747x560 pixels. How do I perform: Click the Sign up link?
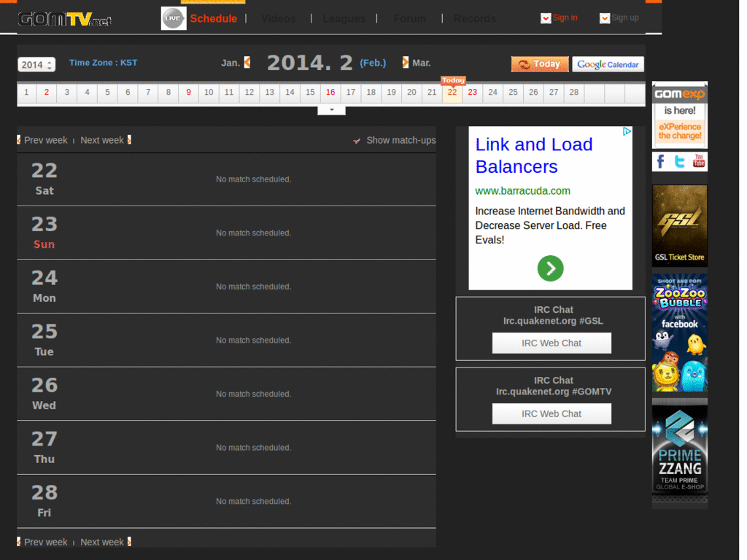point(625,17)
